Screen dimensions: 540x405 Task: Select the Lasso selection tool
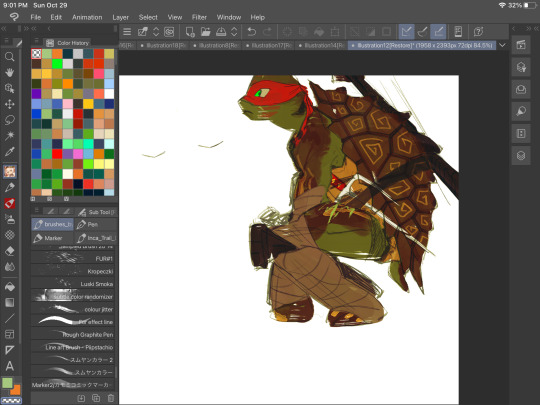[10, 120]
